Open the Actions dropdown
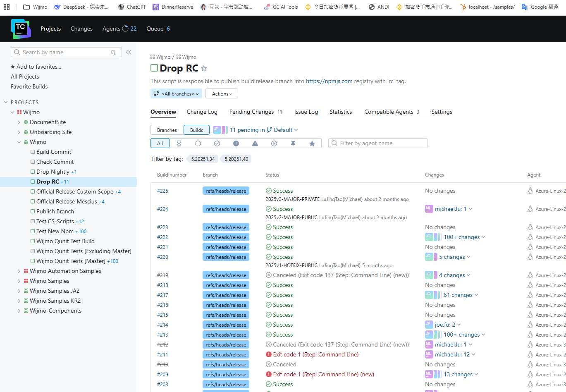Viewport: 566px width, 392px height. pyautogui.click(x=222, y=94)
